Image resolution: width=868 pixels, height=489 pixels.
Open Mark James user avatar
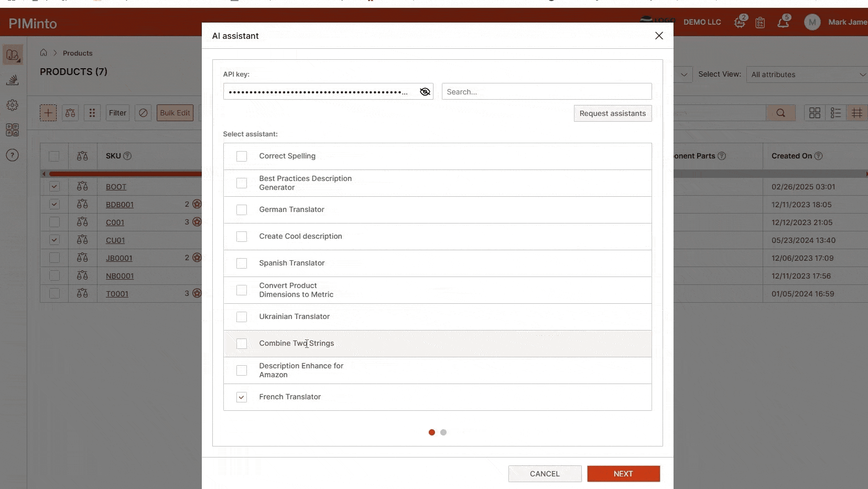[812, 22]
